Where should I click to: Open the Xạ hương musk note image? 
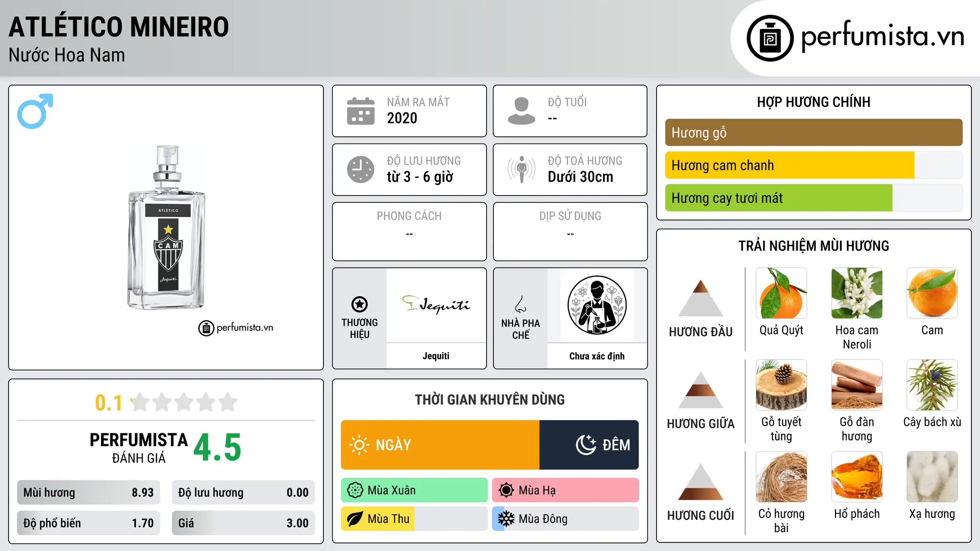[932, 477]
